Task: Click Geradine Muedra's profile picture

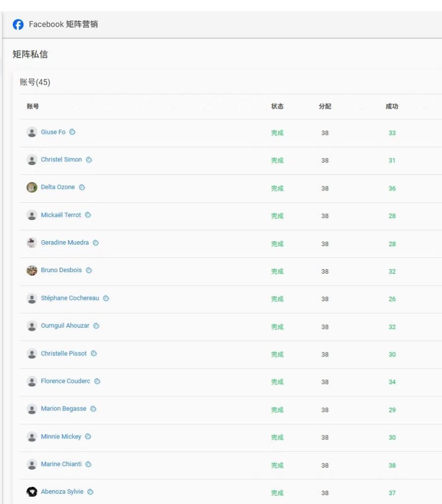Action: 32,243
